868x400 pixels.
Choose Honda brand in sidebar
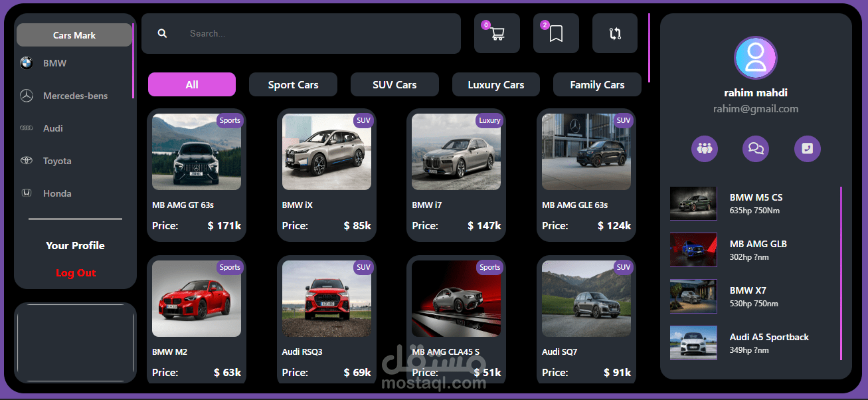(x=57, y=193)
